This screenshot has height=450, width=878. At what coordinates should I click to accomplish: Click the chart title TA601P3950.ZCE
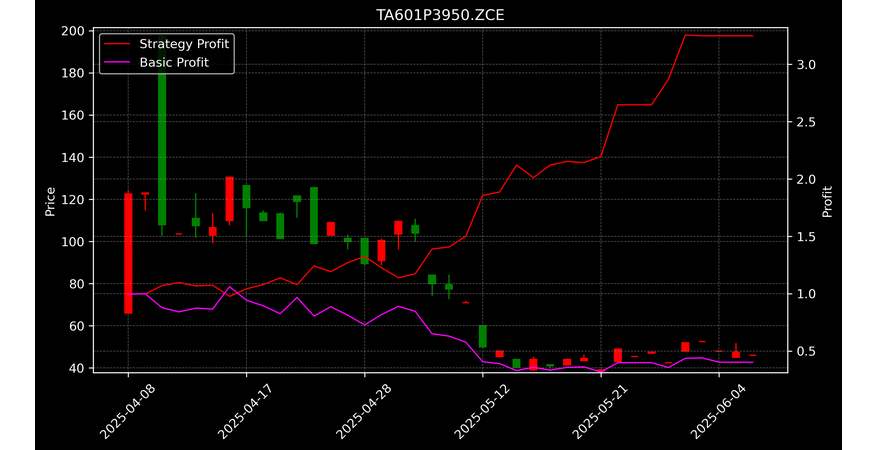[x=440, y=15]
